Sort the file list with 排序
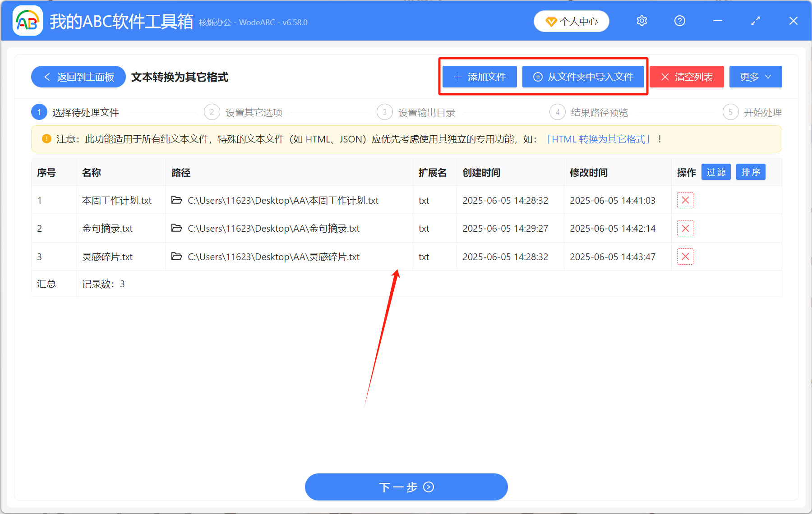The height and width of the screenshot is (514, 812). click(750, 172)
